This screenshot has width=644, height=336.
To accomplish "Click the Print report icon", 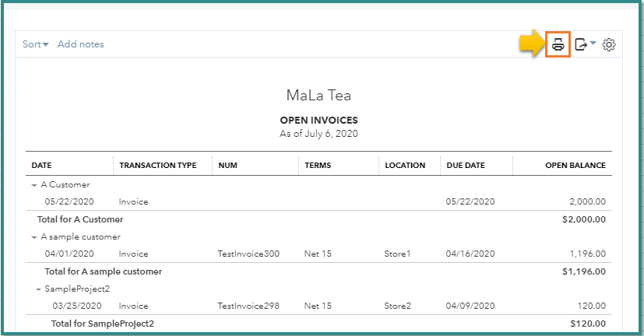I will (558, 44).
